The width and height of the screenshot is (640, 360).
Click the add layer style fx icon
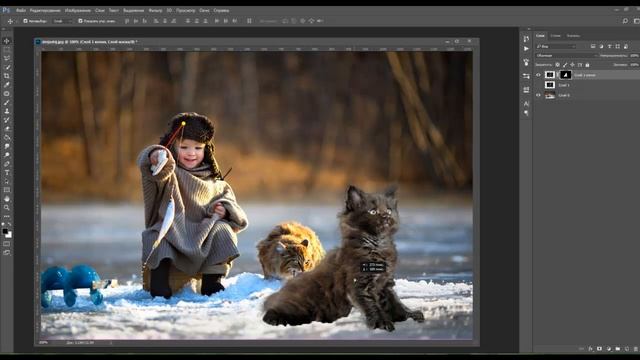tap(591, 349)
